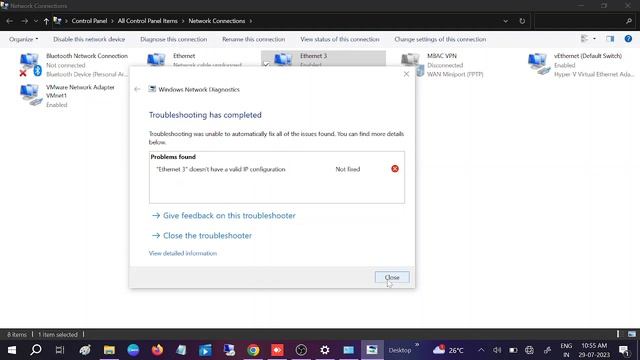Image resolution: width=640 pixels, height=360 pixels.
Task: Open taskbar Search
Action: (36, 350)
